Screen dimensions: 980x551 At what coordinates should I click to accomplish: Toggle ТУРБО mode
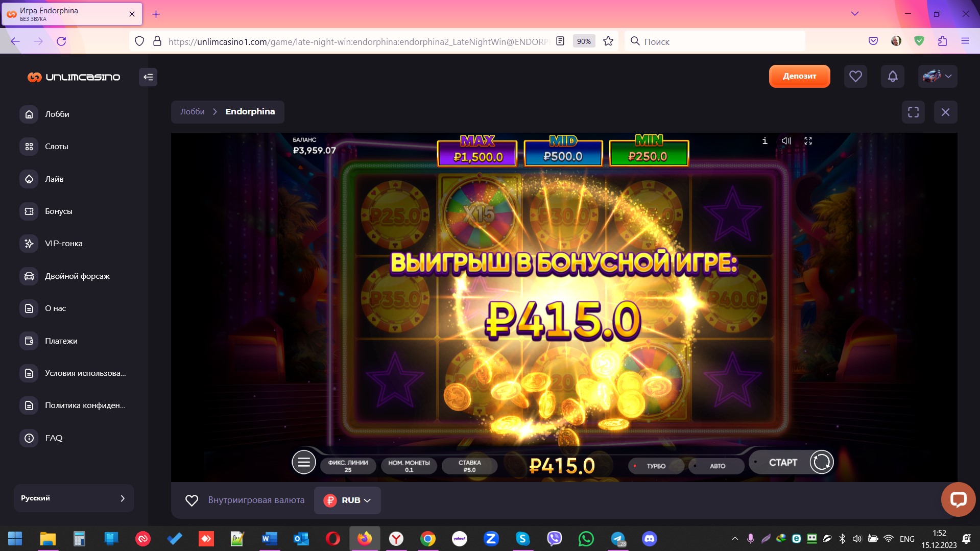click(656, 466)
